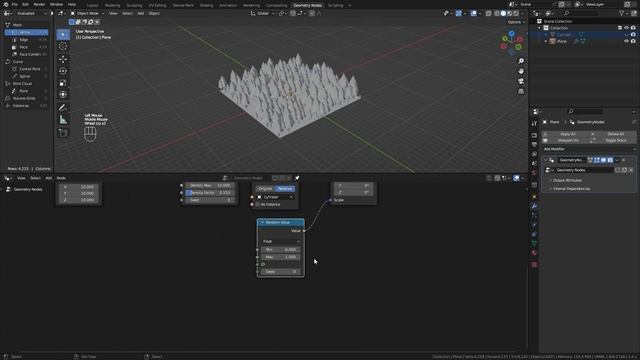Open the Modifiers wrench properties tab
Image resolution: width=640 pixels, height=360 pixels.
tap(534, 206)
